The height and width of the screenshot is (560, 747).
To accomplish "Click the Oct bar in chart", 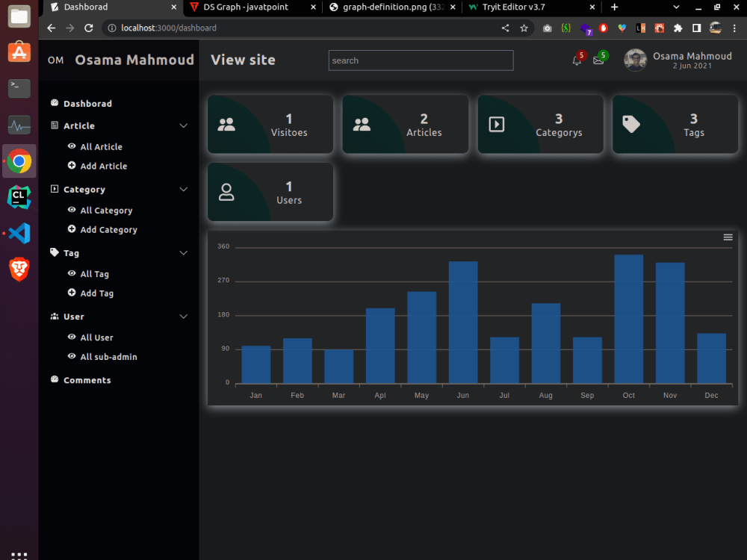I will click(628, 319).
